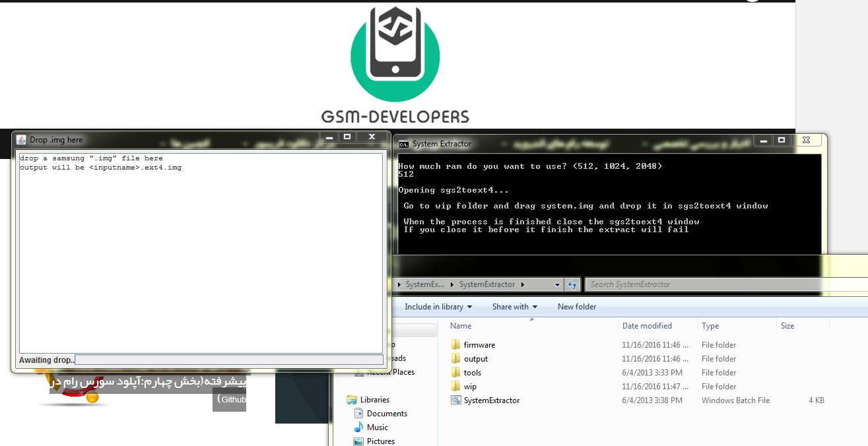Select the SystemExtractor file name
The height and width of the screenshot is (446, 868).
[492, 400]
